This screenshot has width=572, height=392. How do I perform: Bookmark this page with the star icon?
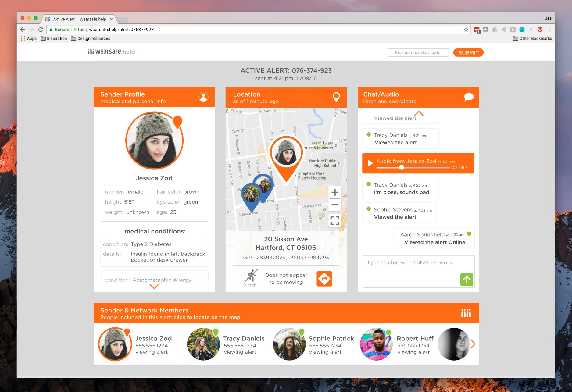click(x=466, y=30)
